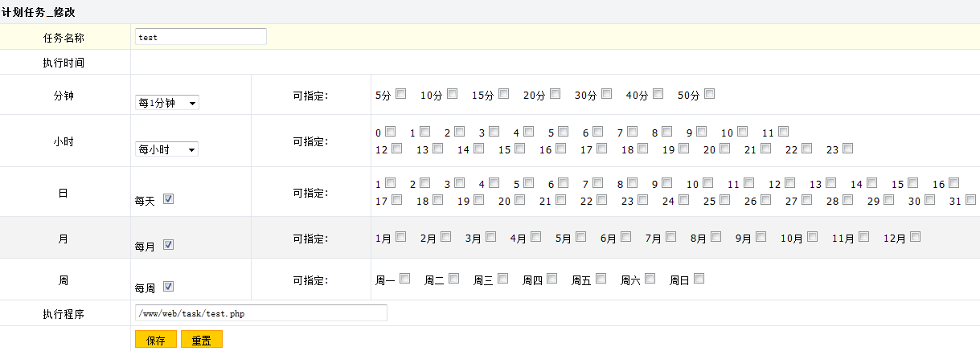Check the 周三 weekday checkbox
Screen dimensions: 980x351
pos(503,279)
